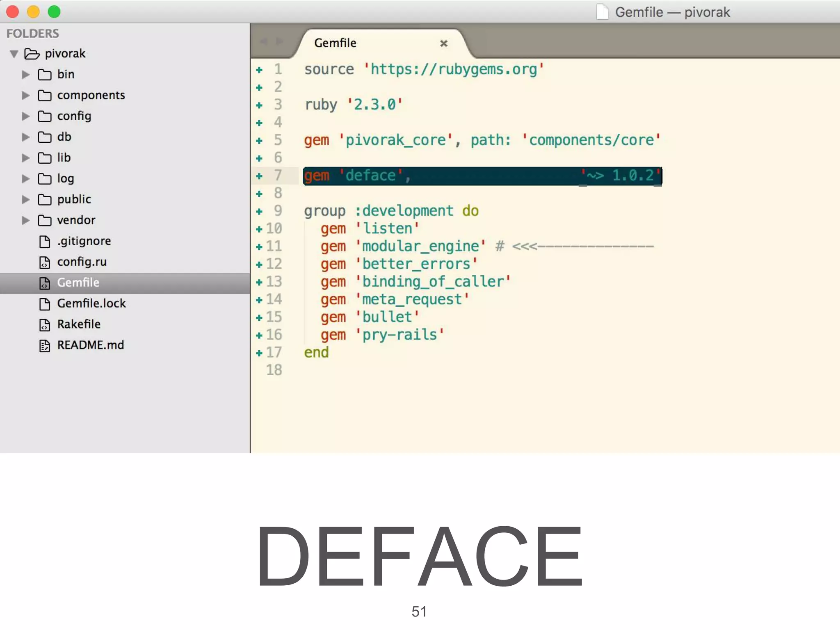840x630 pixels.
Task: Close the Gemfile tab
Action: [444, 43]
